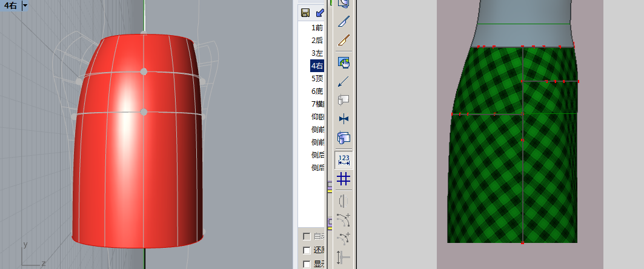Screen dimensions: 644x269
Task: Click the 4右 viewport title label
Action: [x=11, y=5]
